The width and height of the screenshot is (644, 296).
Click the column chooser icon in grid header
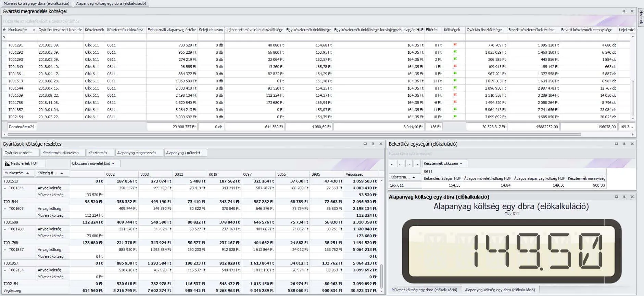click(x=4, y=30)
